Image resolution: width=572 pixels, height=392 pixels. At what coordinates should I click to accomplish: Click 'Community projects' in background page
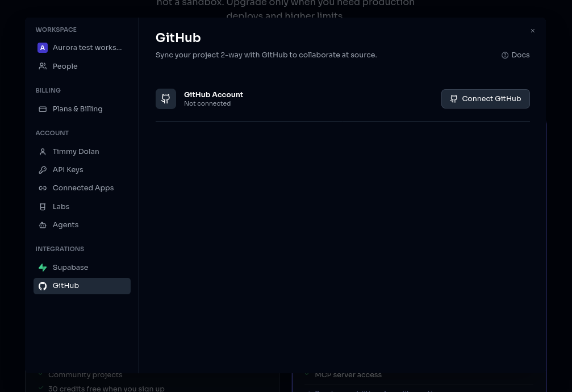(85, 375)
